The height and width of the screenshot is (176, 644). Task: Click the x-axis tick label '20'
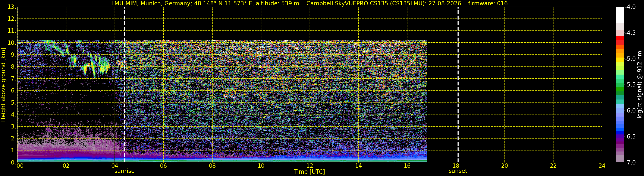[x=505, y=166]
